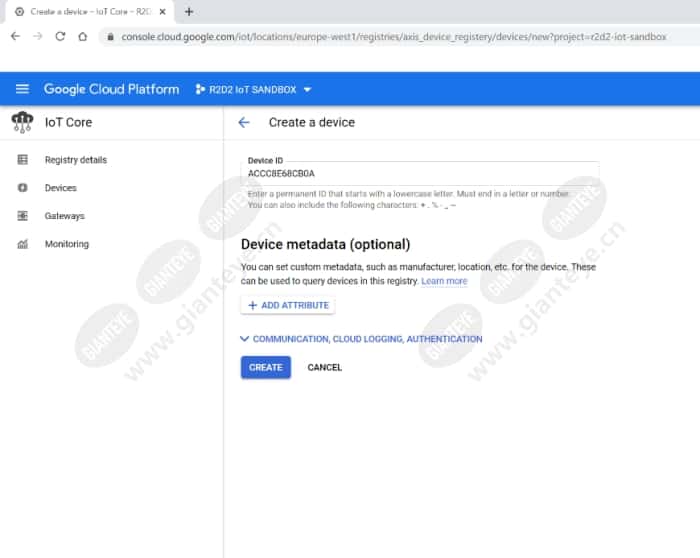
Task: Open Monitoring in sidebar
Action: pyautogui.click(x=67, y=244)
